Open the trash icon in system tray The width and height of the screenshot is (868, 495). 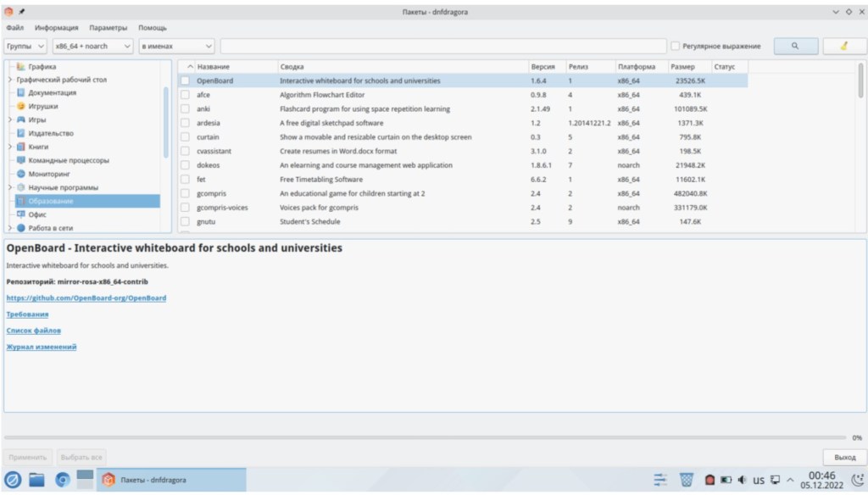pos(686,480)
